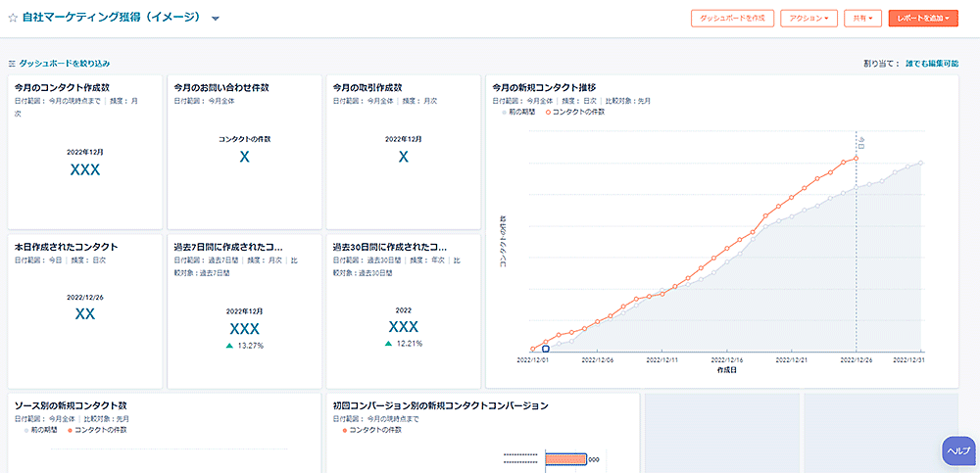Open the アクション dropdown
The height and width of the screenshot is (473, 980).
pos(808,18)
